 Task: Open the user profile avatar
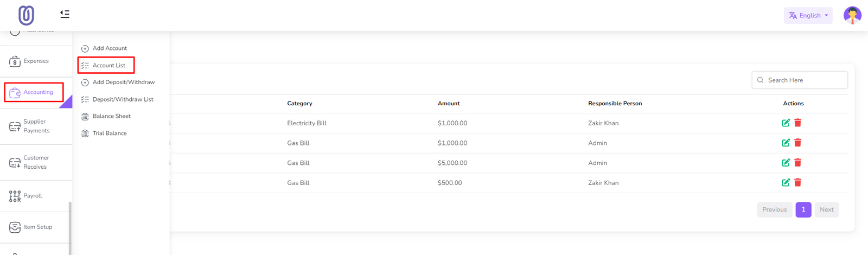point(852,15)
